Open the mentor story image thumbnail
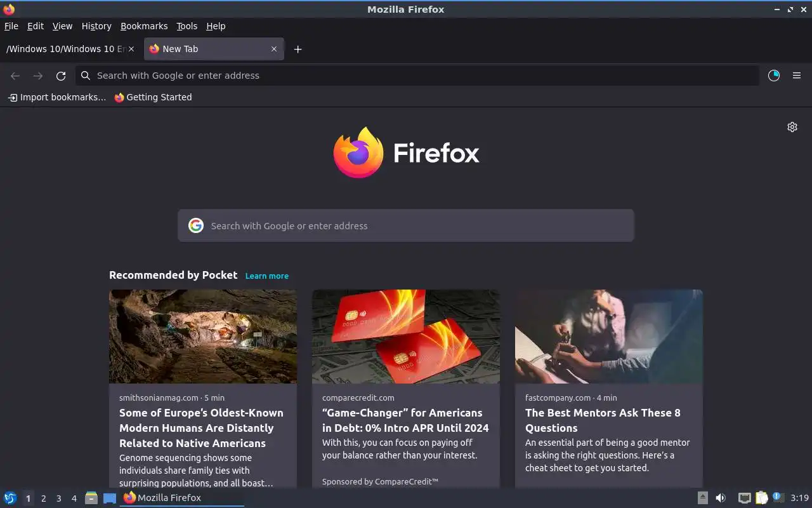This screenshot has height=508, width=812. (x=609, y=337)
